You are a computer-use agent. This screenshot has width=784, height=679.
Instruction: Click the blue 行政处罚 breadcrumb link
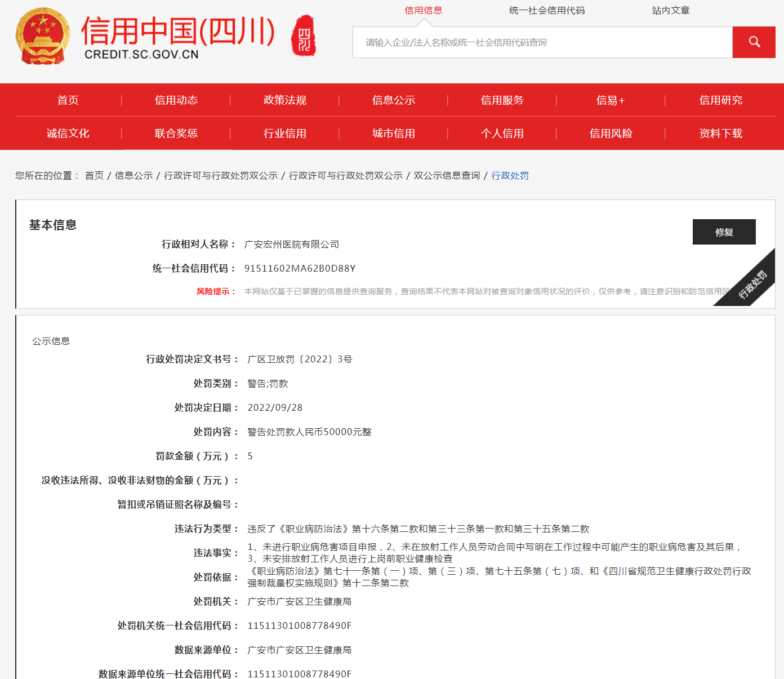tap(510, 176)
